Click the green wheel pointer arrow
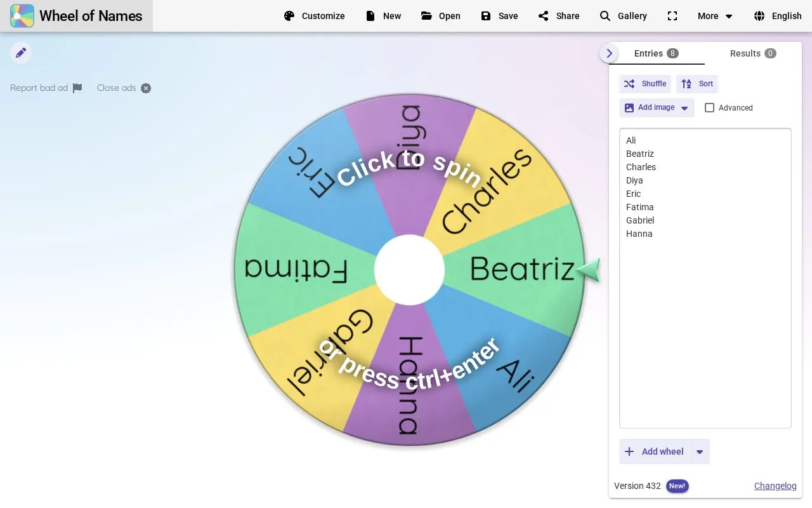 tap(588, 271)
